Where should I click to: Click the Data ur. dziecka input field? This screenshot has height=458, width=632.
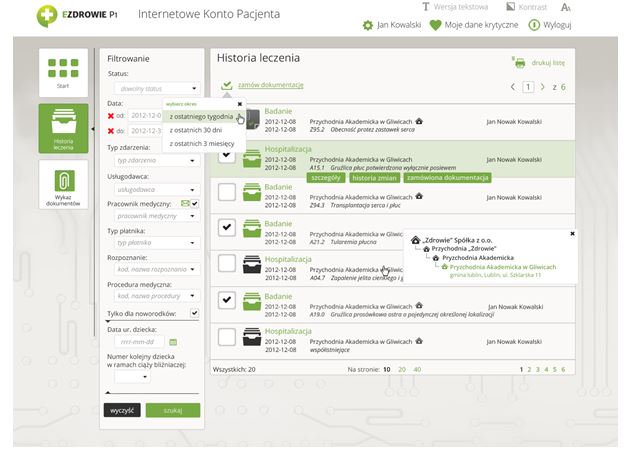click(139, 342)
